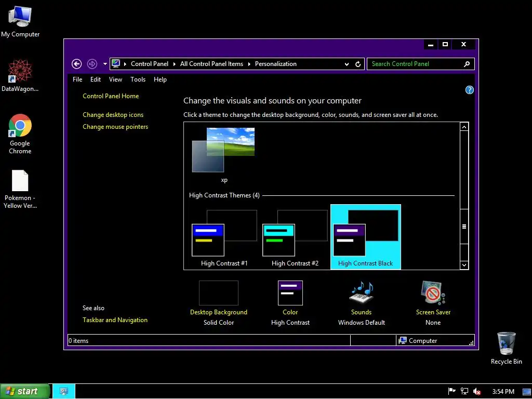Click theme list scroll up arrow
The width and height of the screenshot is (532, 399).
coord(464,127)
